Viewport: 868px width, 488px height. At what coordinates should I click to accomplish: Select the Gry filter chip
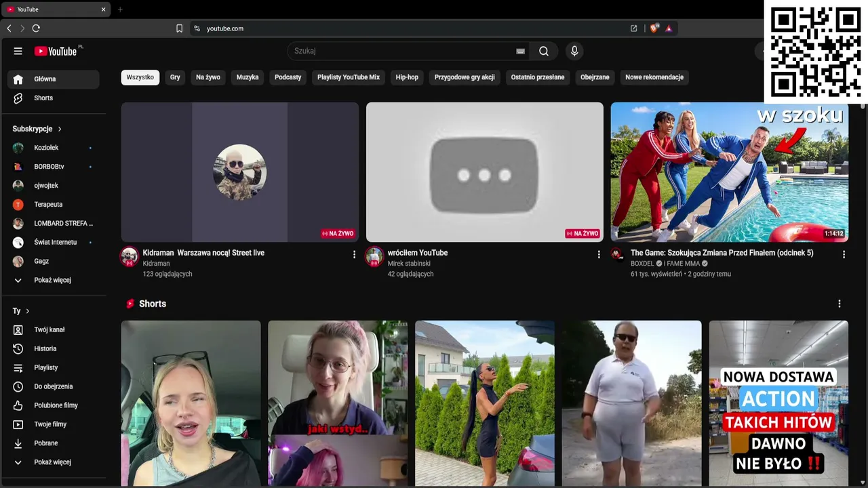(175, 77)
